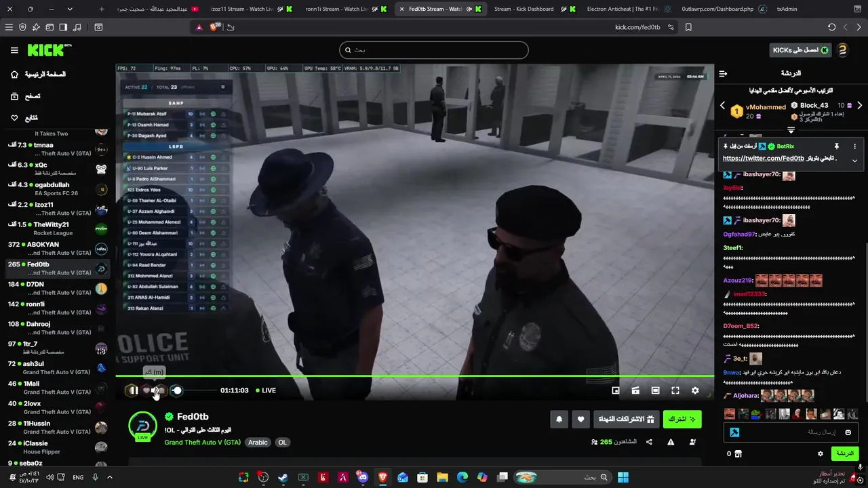
Task: Click the get KICKs button
Action: click(x=802, y=50)
